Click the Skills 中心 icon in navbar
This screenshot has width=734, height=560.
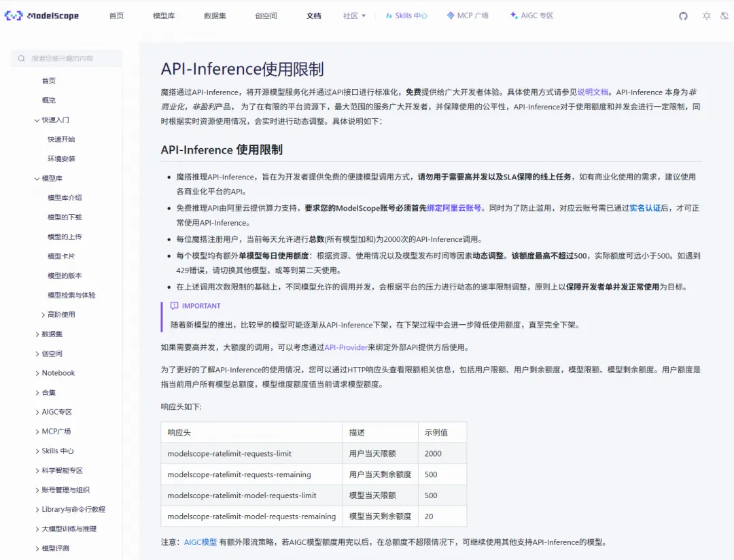click(389, 16)
